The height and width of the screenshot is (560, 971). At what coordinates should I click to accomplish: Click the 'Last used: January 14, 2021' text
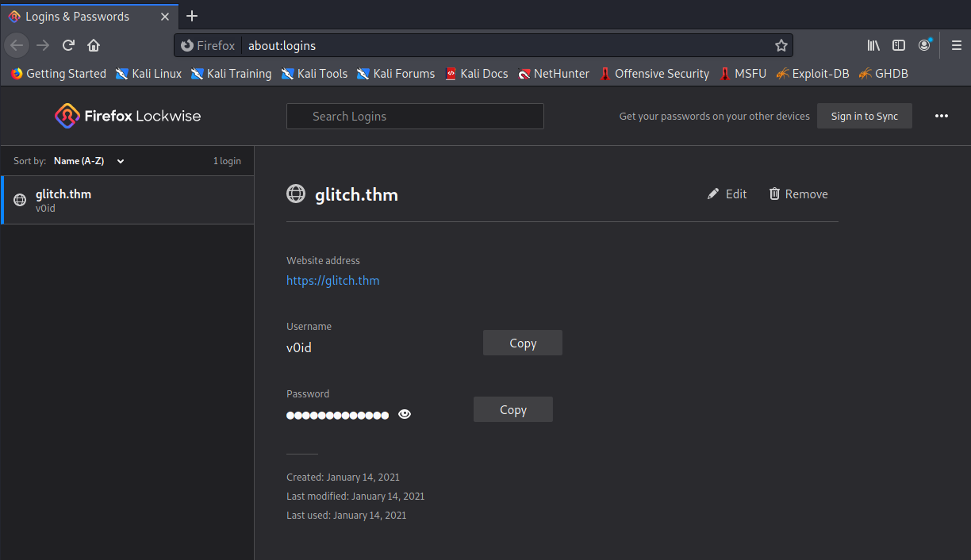point(346,516)
